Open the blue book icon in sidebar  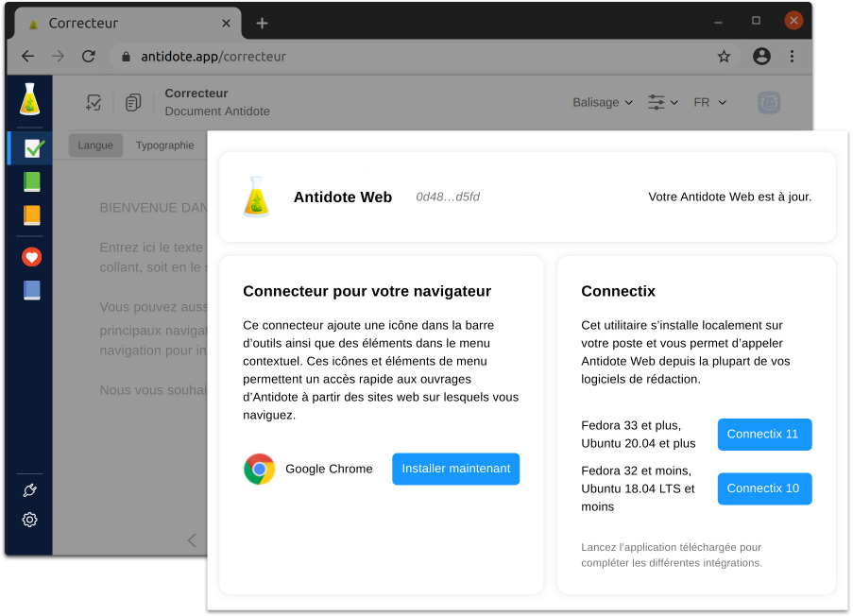point(32,290)
